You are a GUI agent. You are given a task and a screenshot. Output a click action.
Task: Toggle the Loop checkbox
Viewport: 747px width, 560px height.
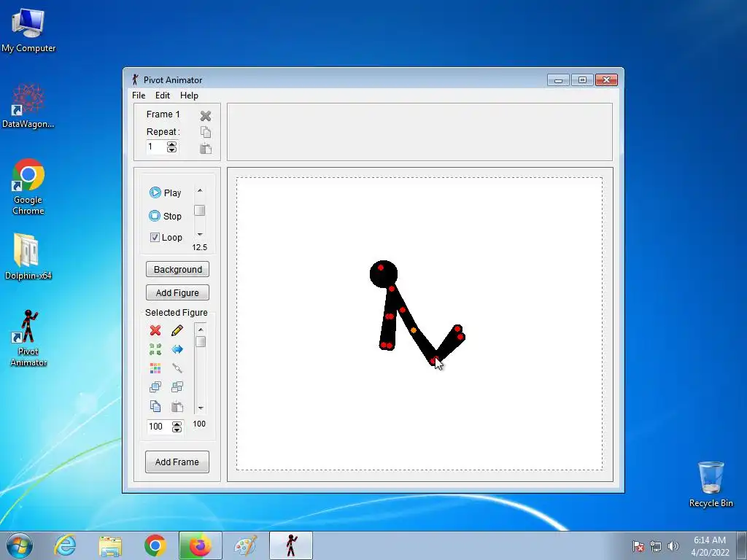tap(155, 237)
